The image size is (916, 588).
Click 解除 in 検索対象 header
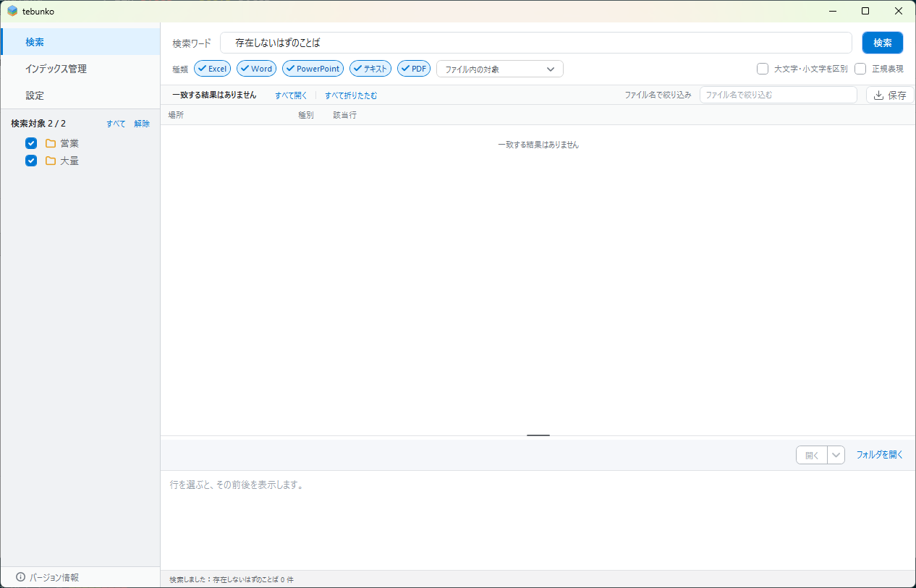coord(142,124)
